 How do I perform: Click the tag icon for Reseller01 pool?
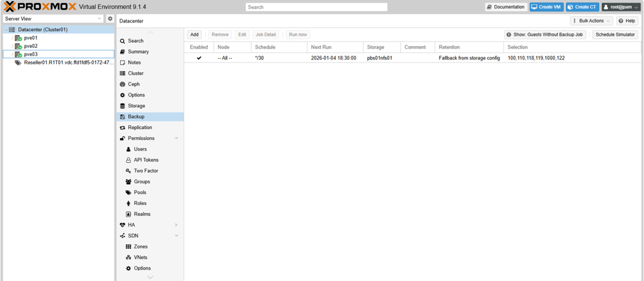(18, 63)
